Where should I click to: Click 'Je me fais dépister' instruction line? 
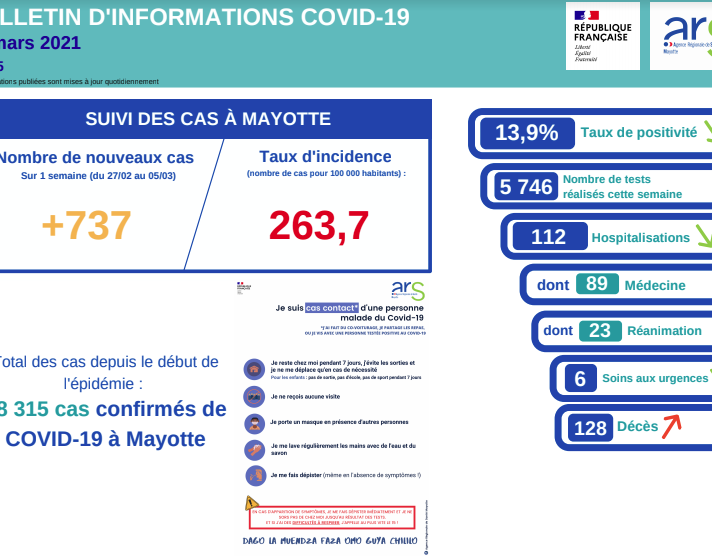point(346,475)
